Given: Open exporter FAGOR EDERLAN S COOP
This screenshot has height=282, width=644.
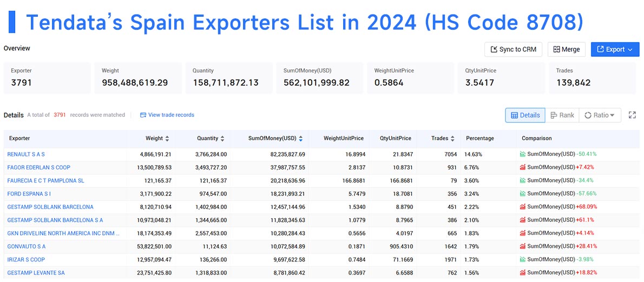Looking at the screenshot, I should pos(38,167).
